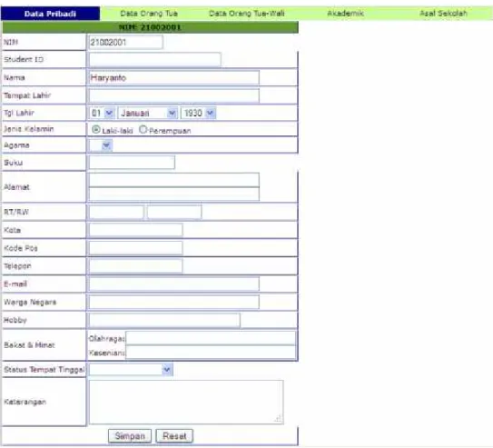
Task: Open the birth year dropdown showing 1930
Action: (x=198, y=113)
